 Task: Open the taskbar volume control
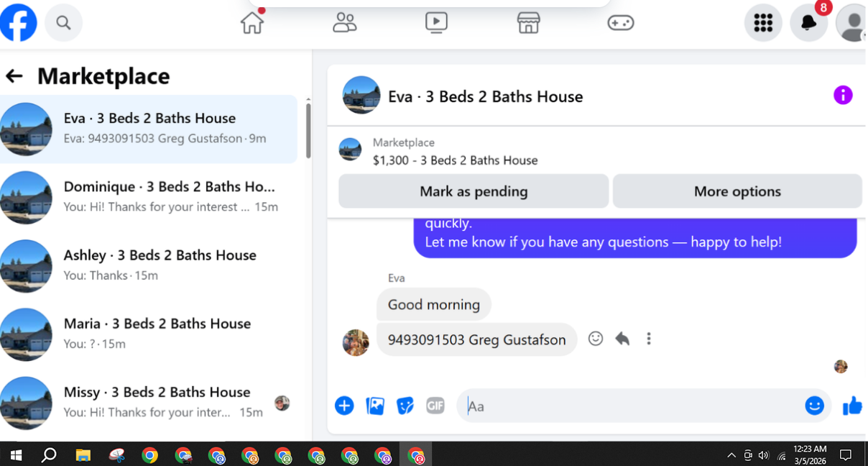tap(763, 455)
